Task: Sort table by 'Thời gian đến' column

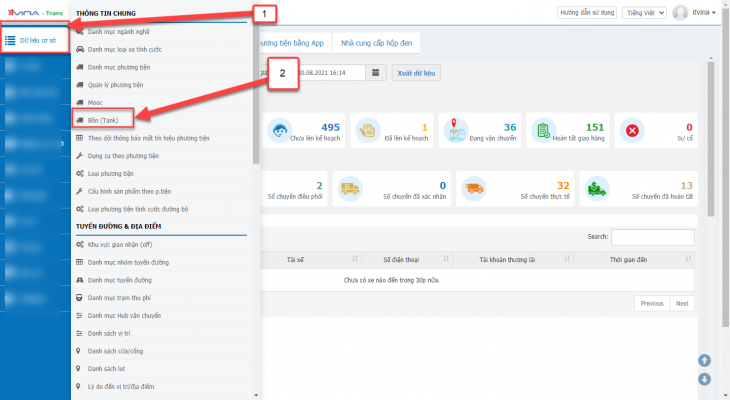Action: coord(628,260)
